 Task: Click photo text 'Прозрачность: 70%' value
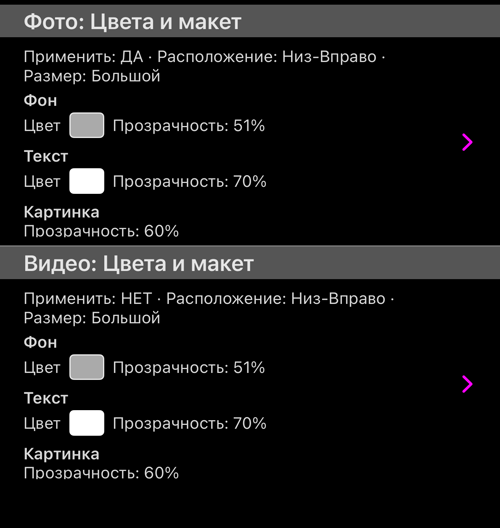[x=190, y=182]
